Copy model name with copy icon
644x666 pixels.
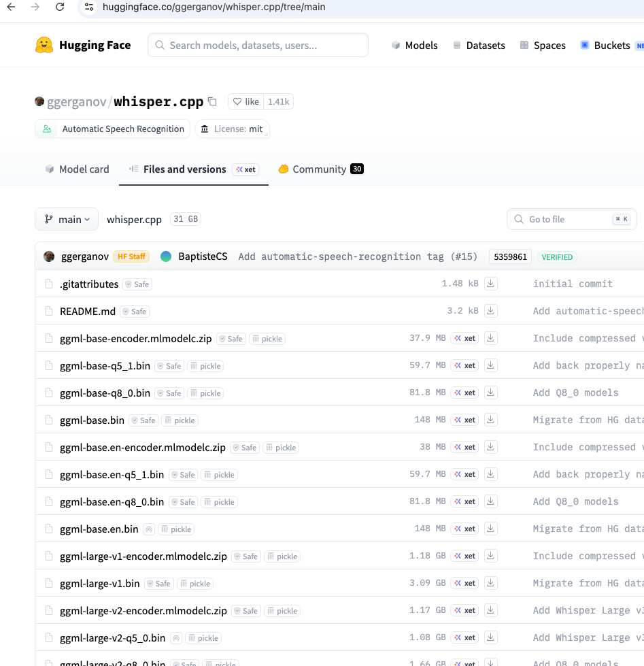click(213, 101)
